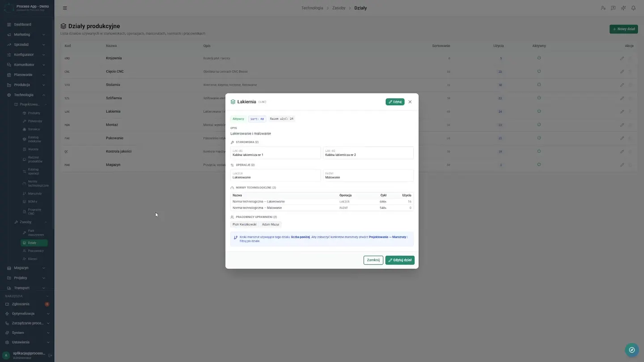Click the pencil edit icon for Szlifiernia row
Screen dimensions: 644x362
pos(622,98)
